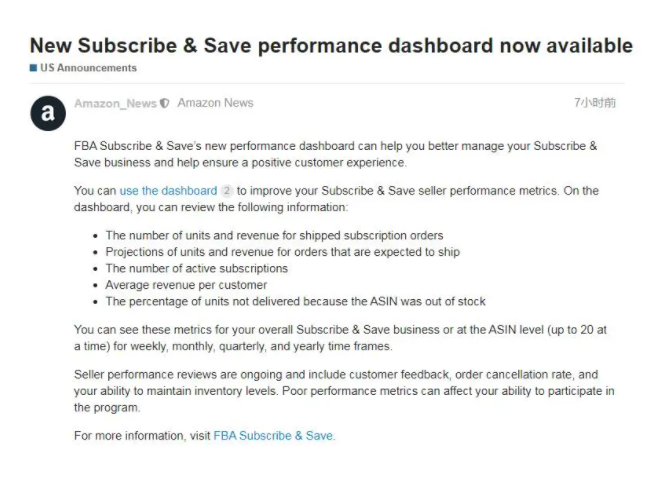This screenshot has height=484, width=651.
Task: Open the Amazon_News username profile
Action: [x=115, y=103]
